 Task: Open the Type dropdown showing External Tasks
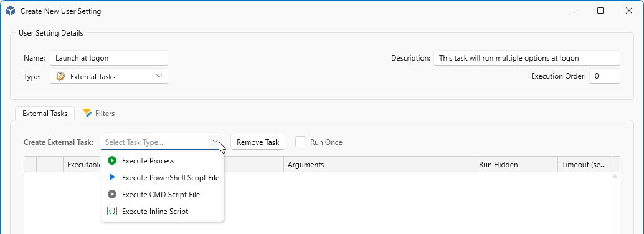pyautogui.click(x=109, y=76)
